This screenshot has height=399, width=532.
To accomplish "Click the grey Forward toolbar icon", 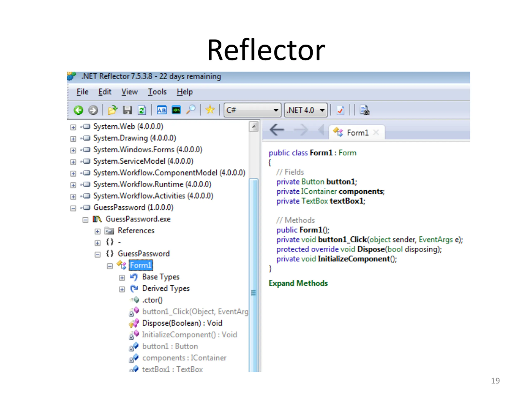I will (x=93, y=110).
